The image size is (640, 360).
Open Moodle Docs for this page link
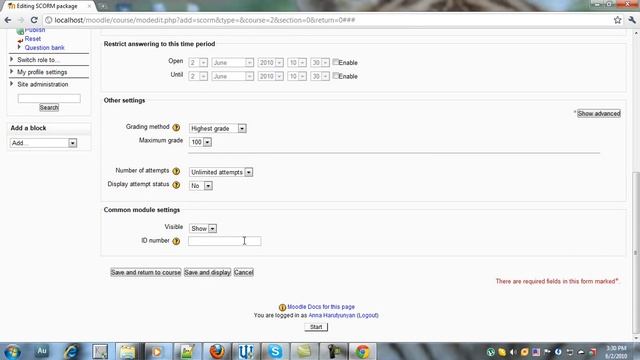pyautogui.click(x=321, y=307)
